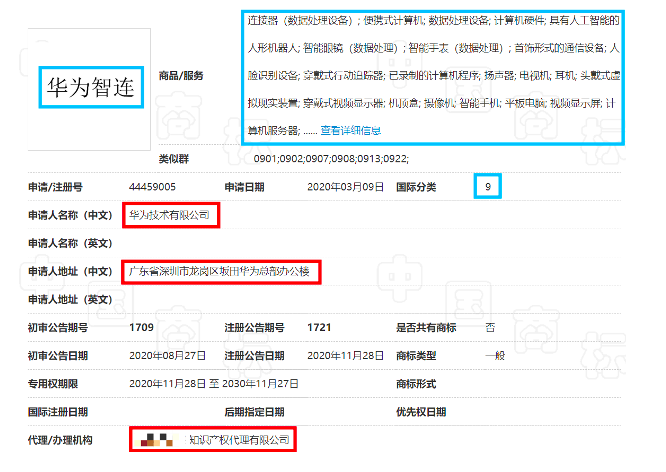
Task: Click the 代理/办理机构 label
Action: tap(60, 440)
